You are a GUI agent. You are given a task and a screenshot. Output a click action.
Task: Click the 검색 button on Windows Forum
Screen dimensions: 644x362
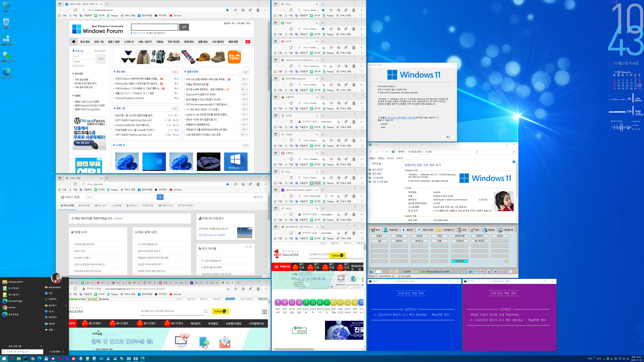[184, 27]
